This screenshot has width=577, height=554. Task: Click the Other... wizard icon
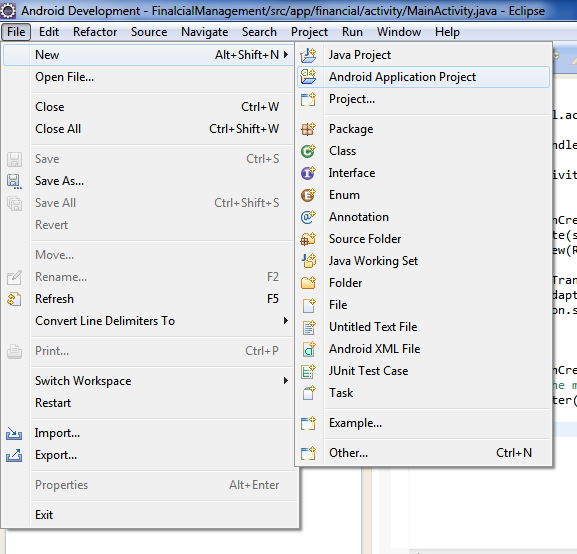308,453
